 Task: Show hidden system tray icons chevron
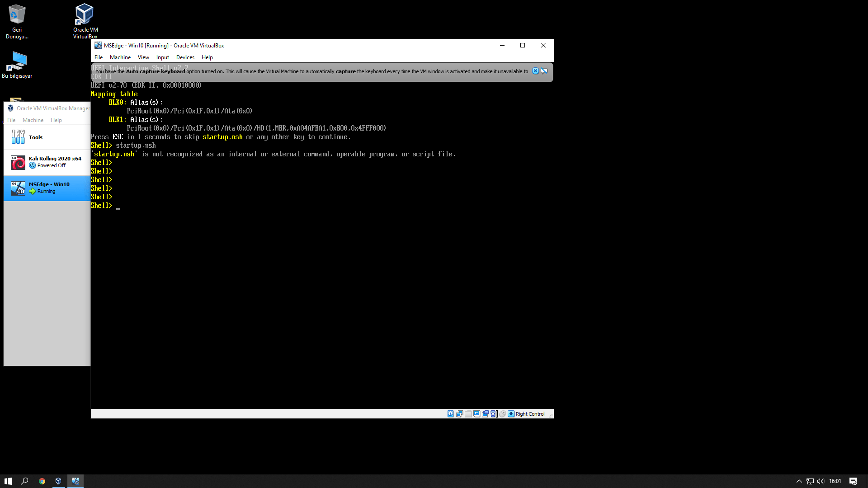799,481
